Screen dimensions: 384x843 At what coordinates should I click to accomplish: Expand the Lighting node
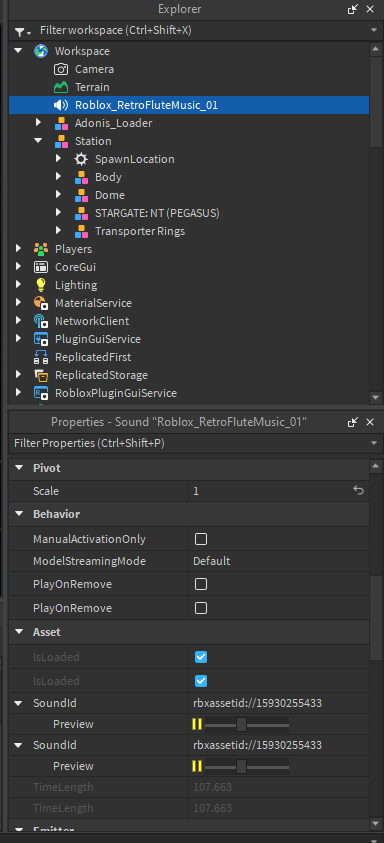(18, 285)
